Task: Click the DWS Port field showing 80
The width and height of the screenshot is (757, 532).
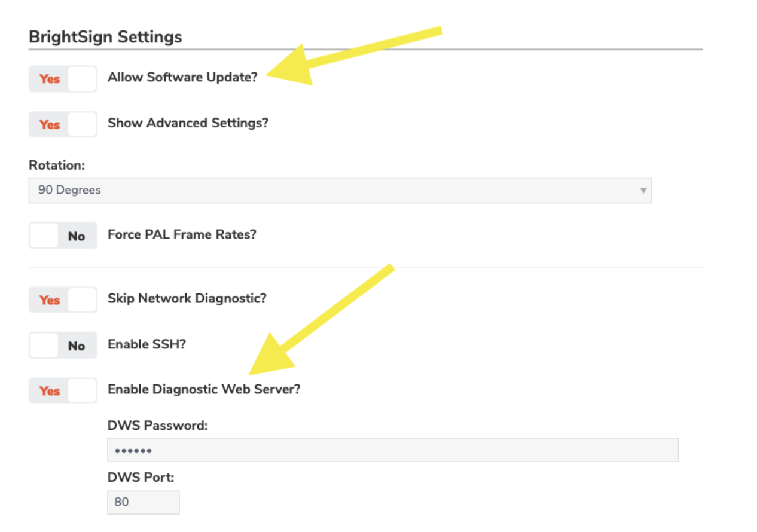Action: tap(143, 502)
